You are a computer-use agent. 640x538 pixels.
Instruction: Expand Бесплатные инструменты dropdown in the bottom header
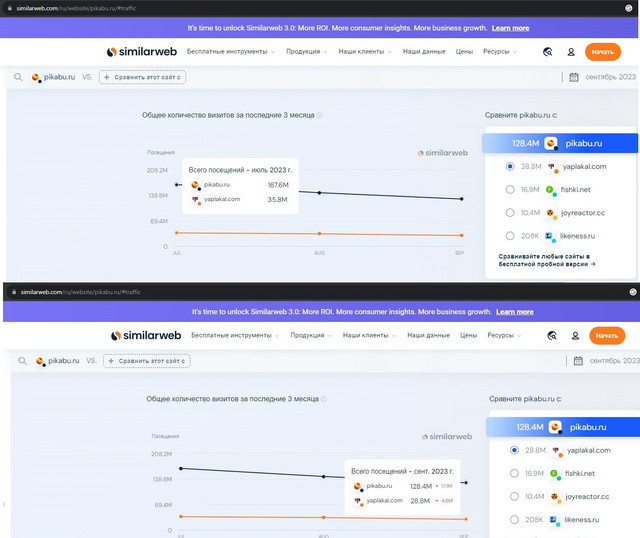tap(235, 335)
